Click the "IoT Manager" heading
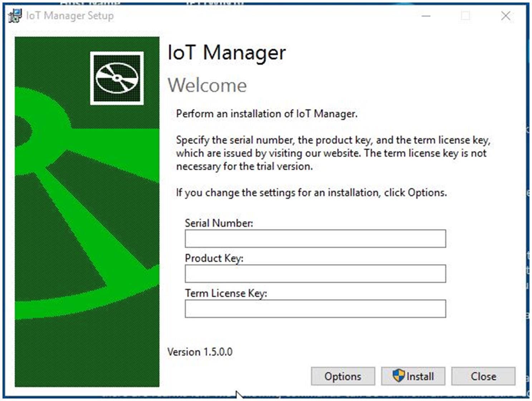 pyautogui.click(x=226, y=53)
